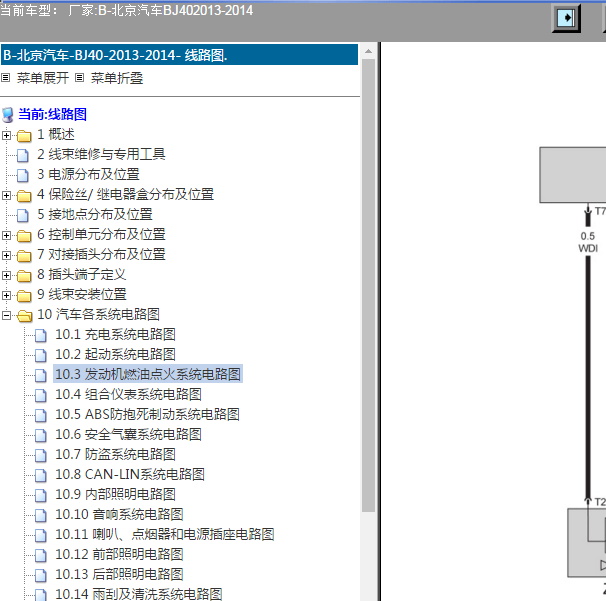This screenshot has width=606, height=601.
Task: Click page icon of 2 线束维修与专用工具
Action: [x=23, y=155]
